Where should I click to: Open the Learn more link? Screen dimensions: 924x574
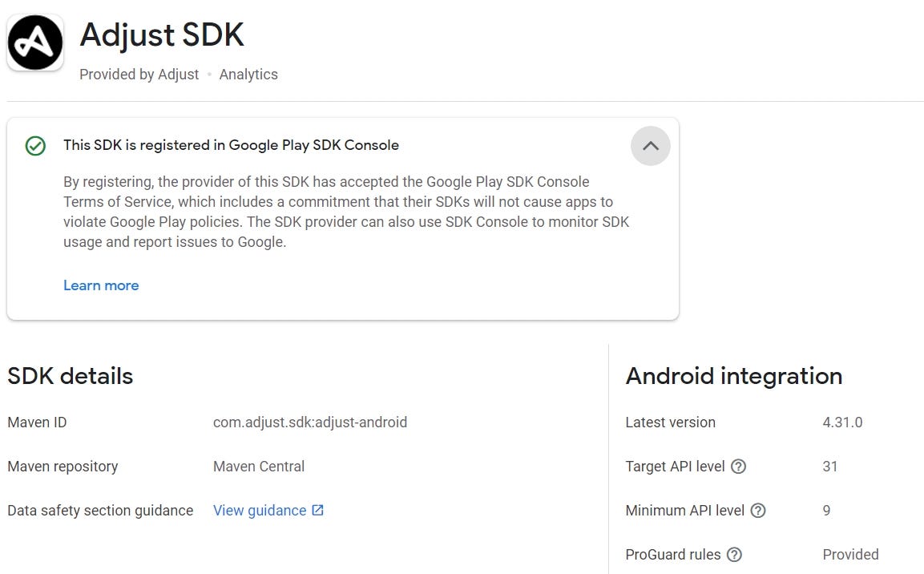tap(101, 285)
